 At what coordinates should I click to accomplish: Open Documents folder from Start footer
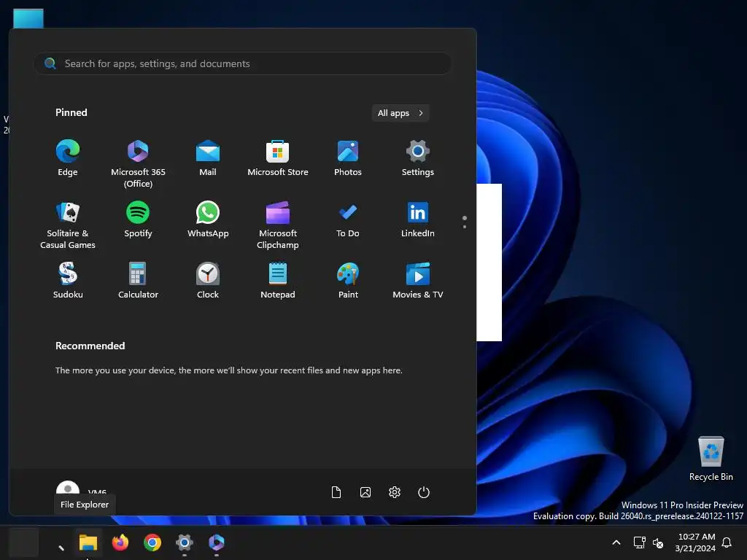point(336,492)
